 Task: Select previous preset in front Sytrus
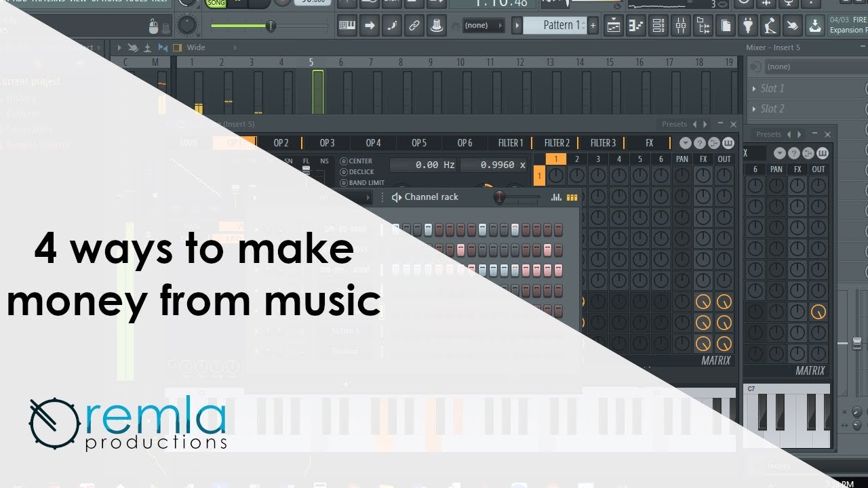click(694, 124)
